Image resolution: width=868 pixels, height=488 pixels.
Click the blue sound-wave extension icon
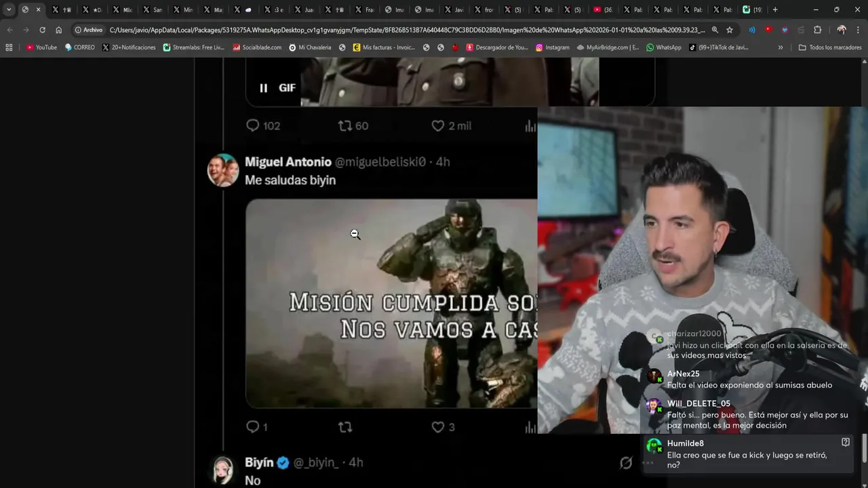coord(752,30)
